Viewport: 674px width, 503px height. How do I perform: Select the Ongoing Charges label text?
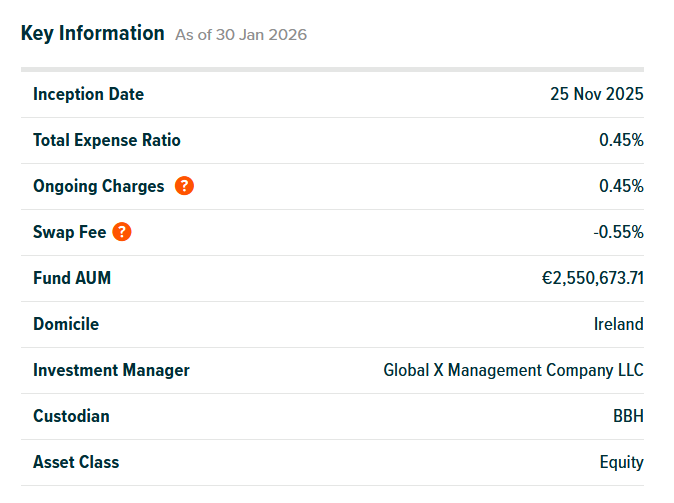coord(98,186)
